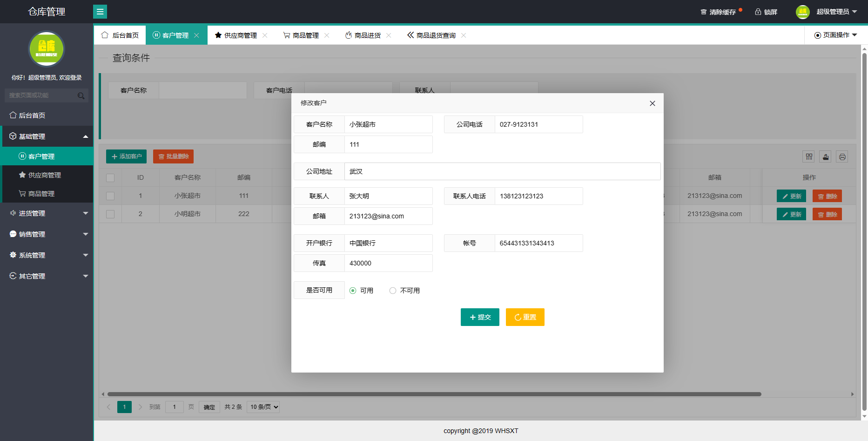
Task: Click the warehouse logo avatar in sidebar
Action: click(x=47, y=49)
